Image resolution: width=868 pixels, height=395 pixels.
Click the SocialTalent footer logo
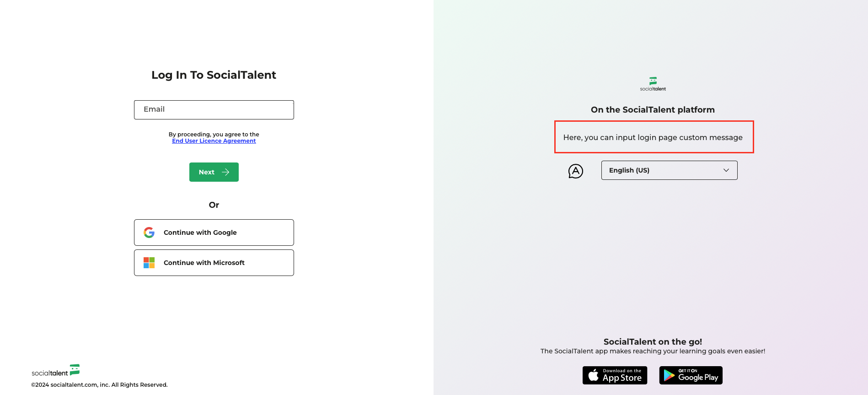tap(56, 370)
